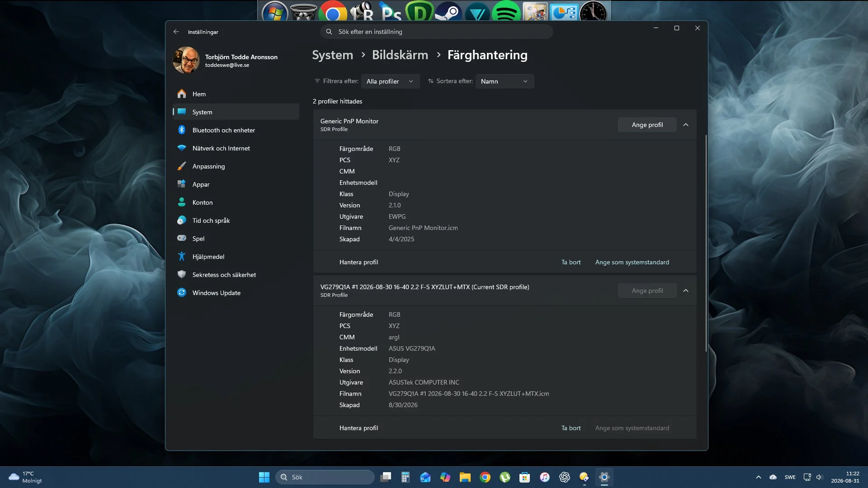868x488 pixels.
Task: Click the user profile picture
Action: tap(186, 60)
